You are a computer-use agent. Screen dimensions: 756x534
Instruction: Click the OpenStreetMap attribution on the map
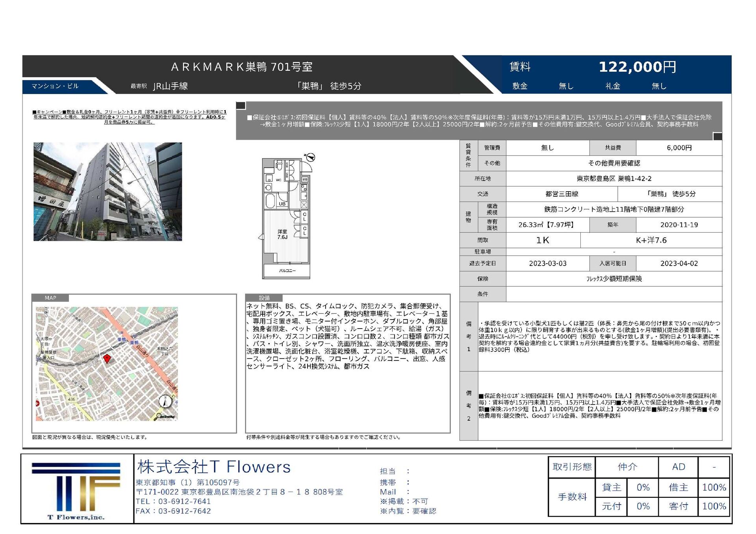click(166, 416)
